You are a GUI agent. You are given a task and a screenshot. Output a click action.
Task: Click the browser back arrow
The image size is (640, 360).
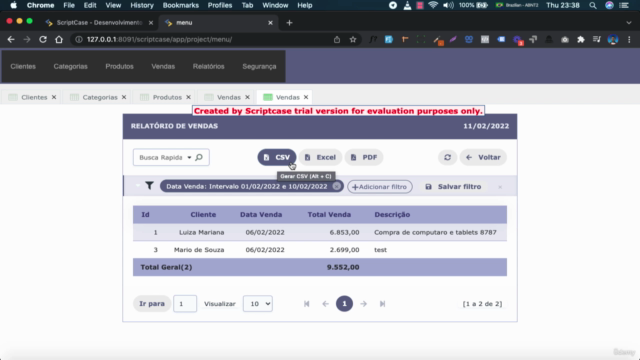[x=11, y=40]
